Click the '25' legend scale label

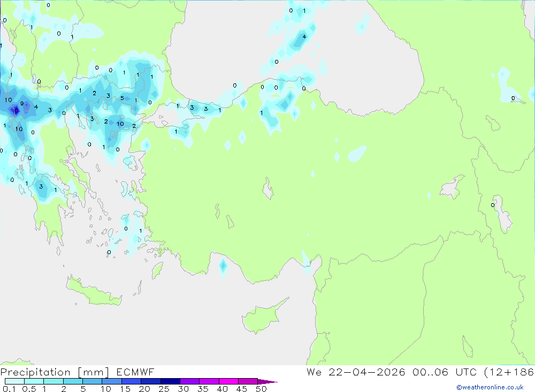click(164, 389)
